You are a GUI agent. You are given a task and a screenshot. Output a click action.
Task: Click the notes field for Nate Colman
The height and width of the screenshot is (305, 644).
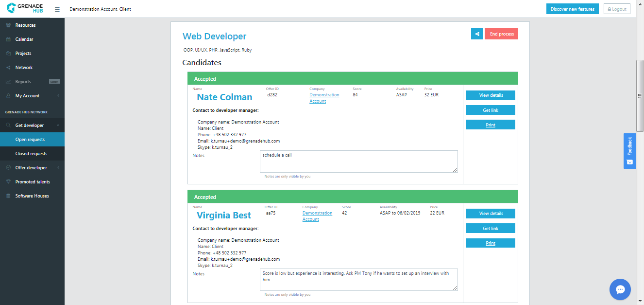[359, 161]
